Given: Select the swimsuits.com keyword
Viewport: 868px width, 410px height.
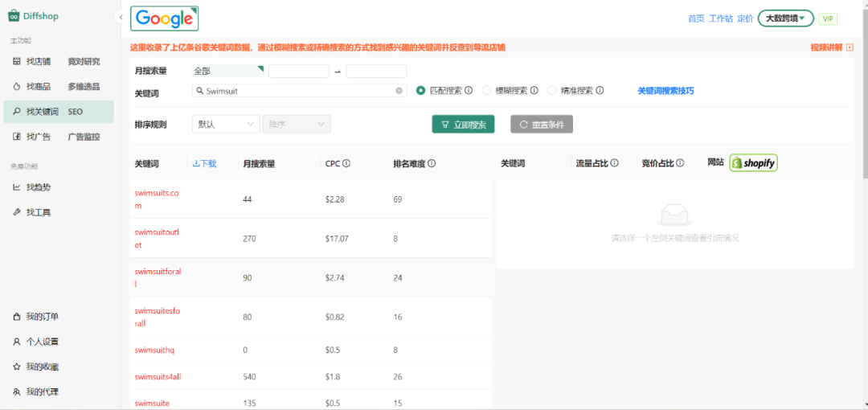Looking at the screenshot, I should point(158,199).
